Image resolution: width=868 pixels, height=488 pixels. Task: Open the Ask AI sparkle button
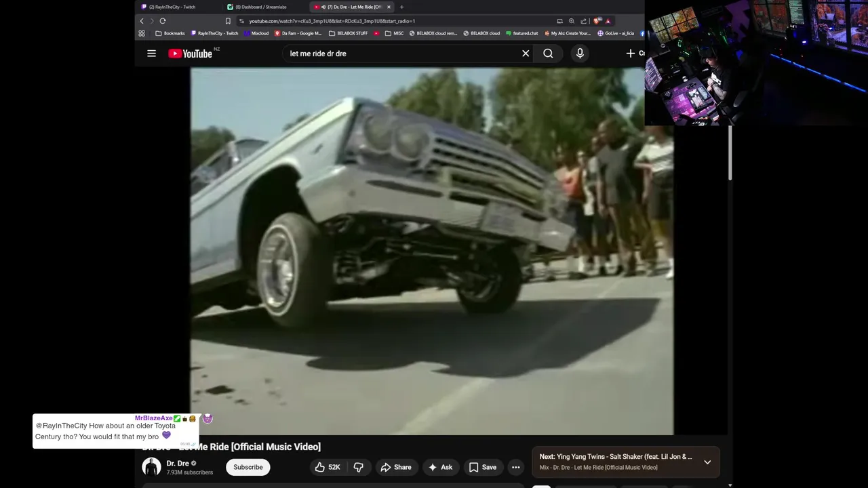point(440,467)
